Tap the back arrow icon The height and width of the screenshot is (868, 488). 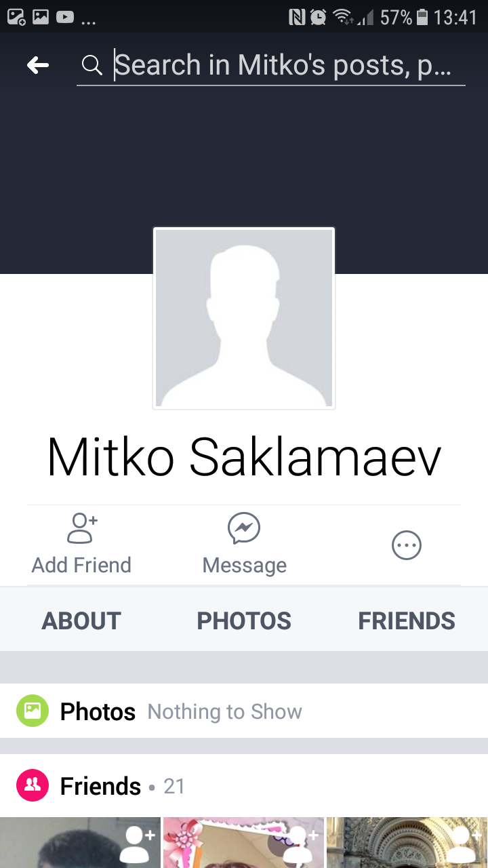point(38,65)
